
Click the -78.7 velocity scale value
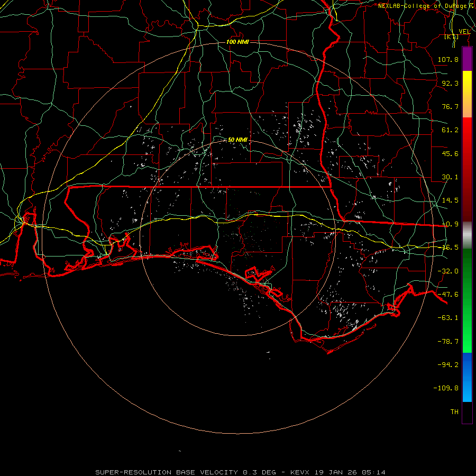coord(448,342)
